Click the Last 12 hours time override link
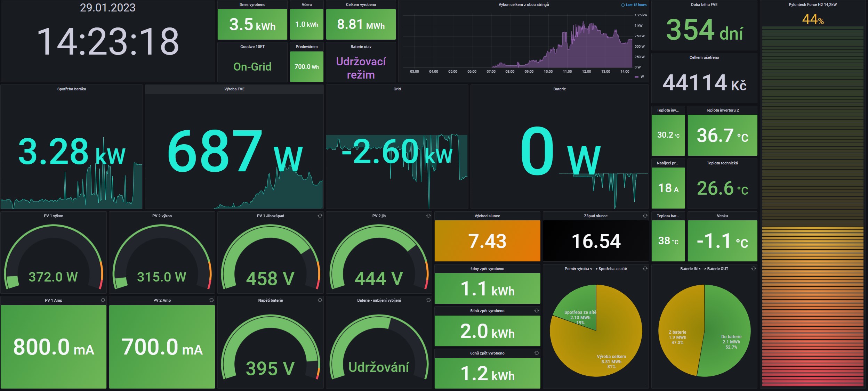868x391 pixels. click(634, 5)
